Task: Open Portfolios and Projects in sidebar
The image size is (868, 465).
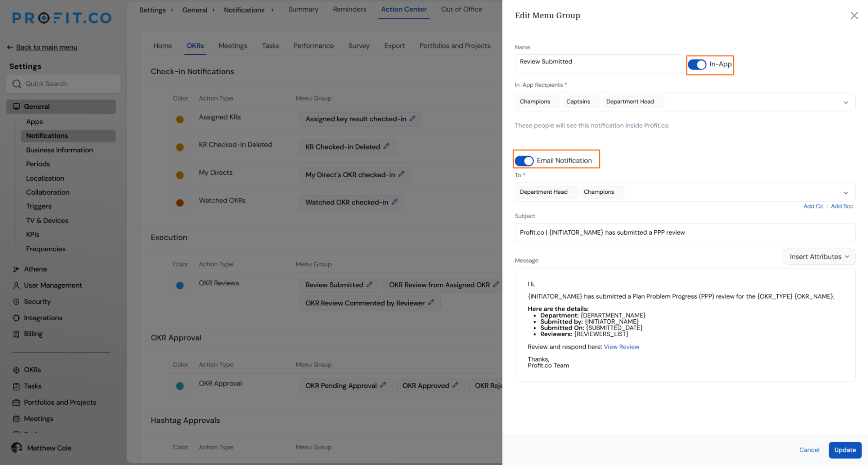Action: pyautogui.click(x=60, y=402)
